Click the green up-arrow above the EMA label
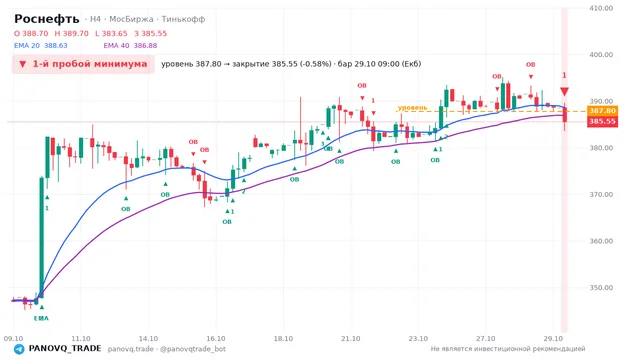Viewport: 640px width, 360px height. click(42, 307)
